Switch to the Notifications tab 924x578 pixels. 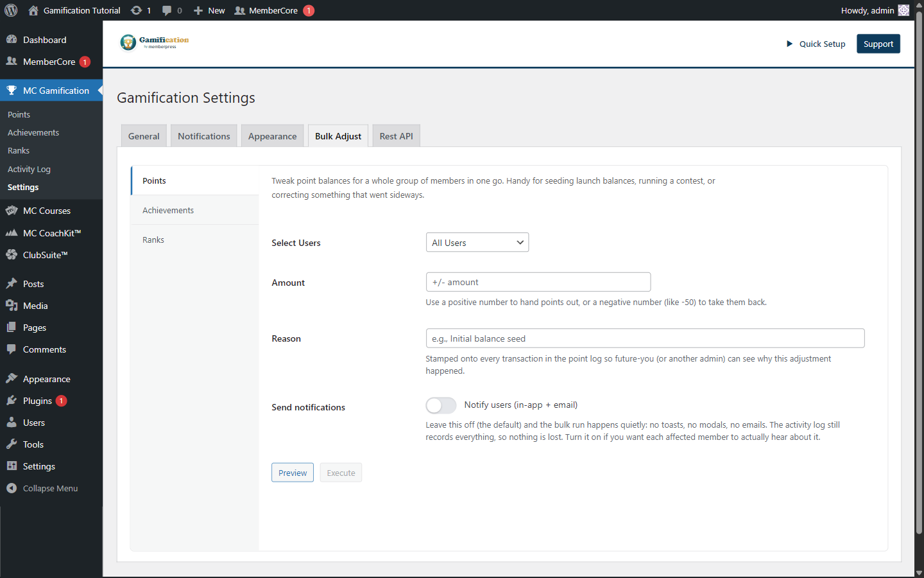pyautogui.click(x=204, y=136)
